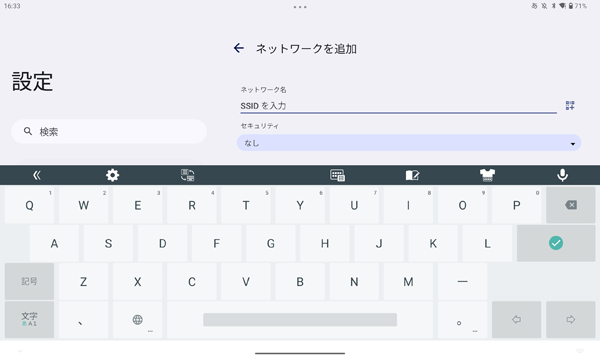Tap the N key
The image size is (600, 360).
[x=354, y=281]
